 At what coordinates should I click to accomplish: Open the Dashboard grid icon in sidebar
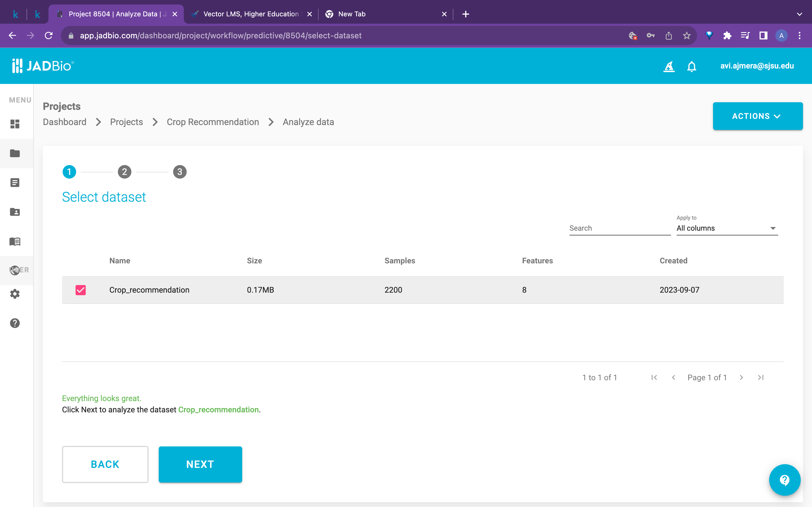click(15, 124)
